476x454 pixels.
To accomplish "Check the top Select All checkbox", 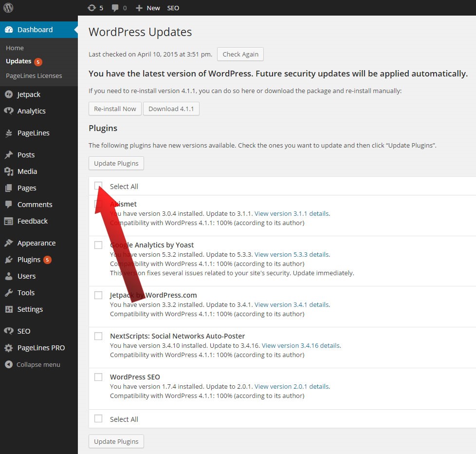I will coord(98,186).
